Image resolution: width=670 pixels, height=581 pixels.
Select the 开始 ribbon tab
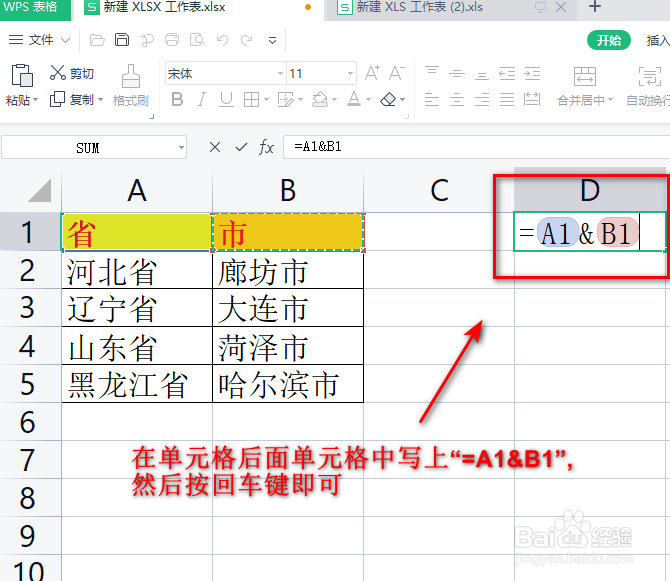point(608,40)
